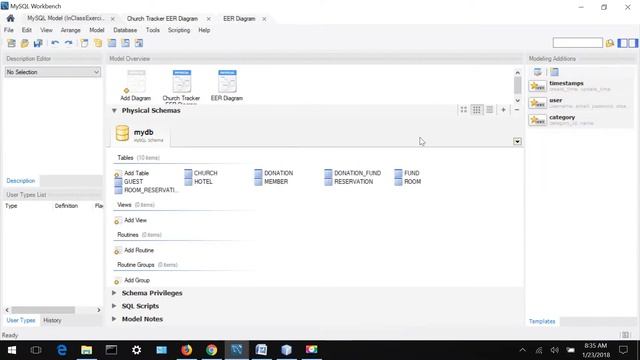Remove schema with the minus button

(517, 110)
